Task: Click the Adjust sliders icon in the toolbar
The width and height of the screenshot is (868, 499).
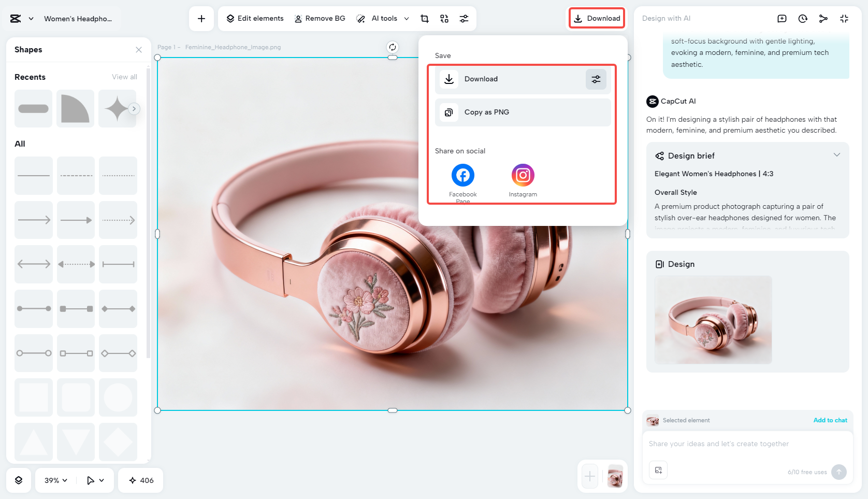Action: pos(464,18)
